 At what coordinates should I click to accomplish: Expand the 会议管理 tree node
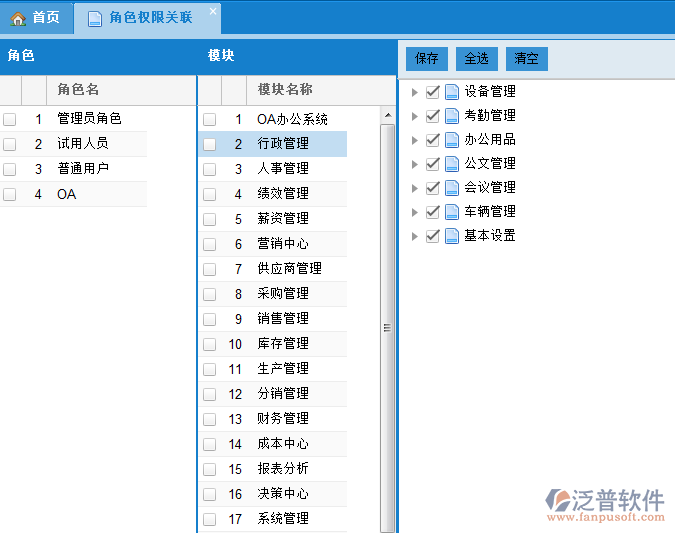(416, 188)
